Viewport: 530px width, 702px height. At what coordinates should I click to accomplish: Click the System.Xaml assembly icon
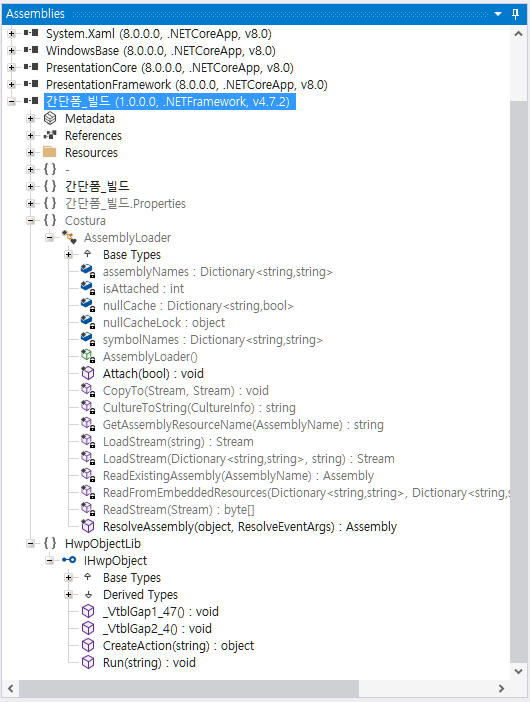31,33
